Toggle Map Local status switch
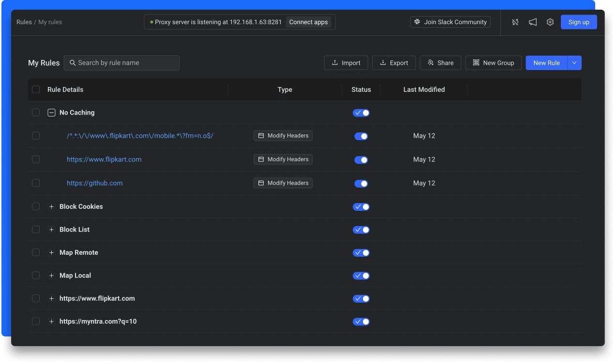This screenshot has height=364, width=616. point(361,276)
